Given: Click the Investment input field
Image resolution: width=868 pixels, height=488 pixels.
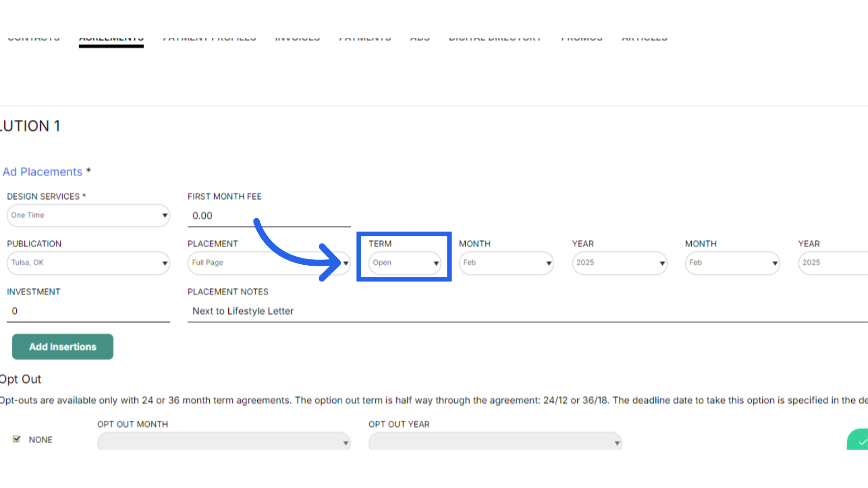Looking at the screenshot, I should 88,311.
